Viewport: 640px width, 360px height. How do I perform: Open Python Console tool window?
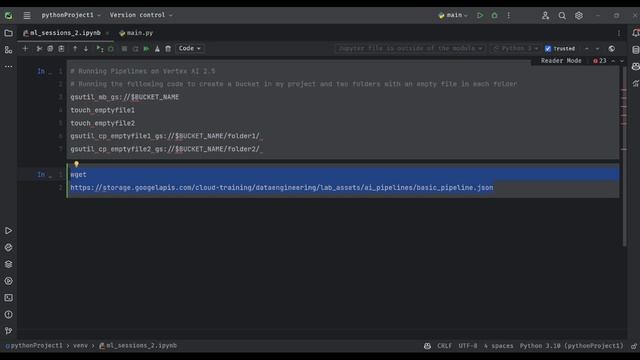(8, 247)
